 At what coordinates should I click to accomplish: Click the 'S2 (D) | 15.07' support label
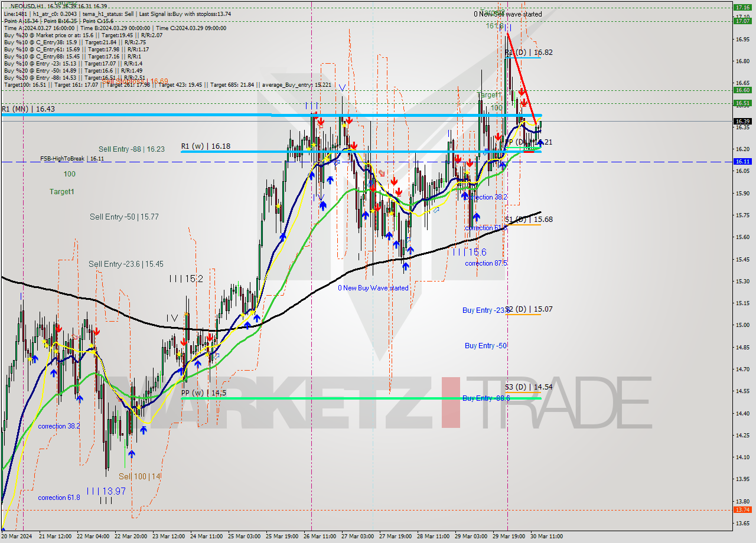529,309
